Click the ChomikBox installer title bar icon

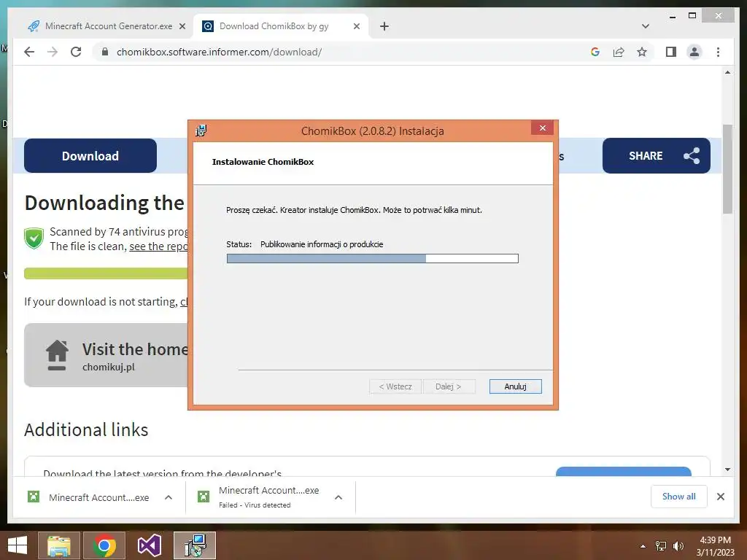201,131
